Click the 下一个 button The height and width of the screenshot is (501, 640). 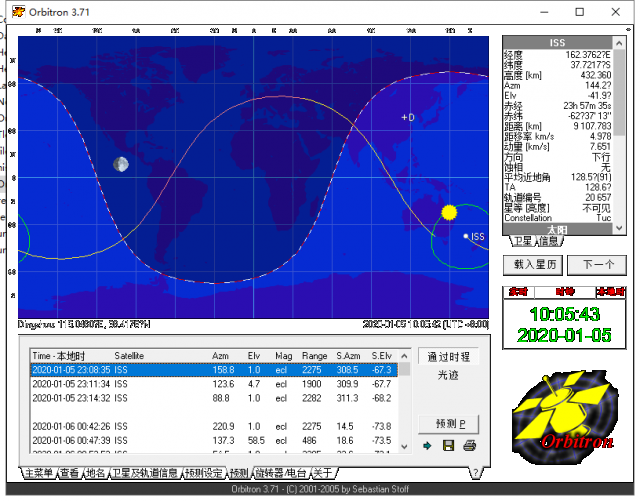(x=597, y=265)
